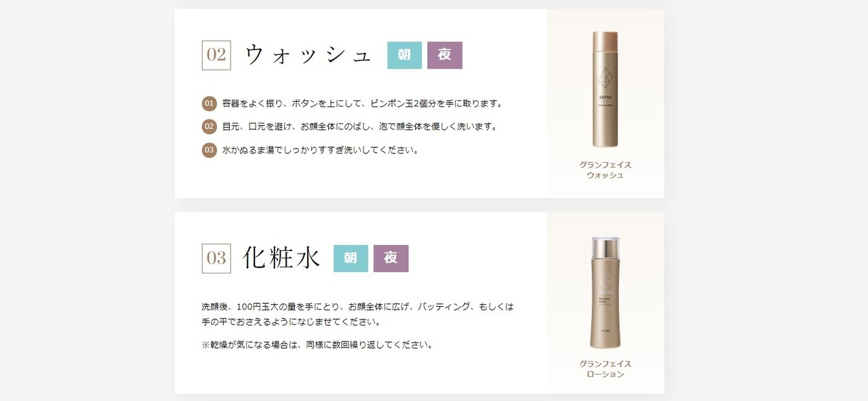Select the step 01 circle badge
Image resolution: width=868 pixels, height=401 pixels.
coord(209,104)
